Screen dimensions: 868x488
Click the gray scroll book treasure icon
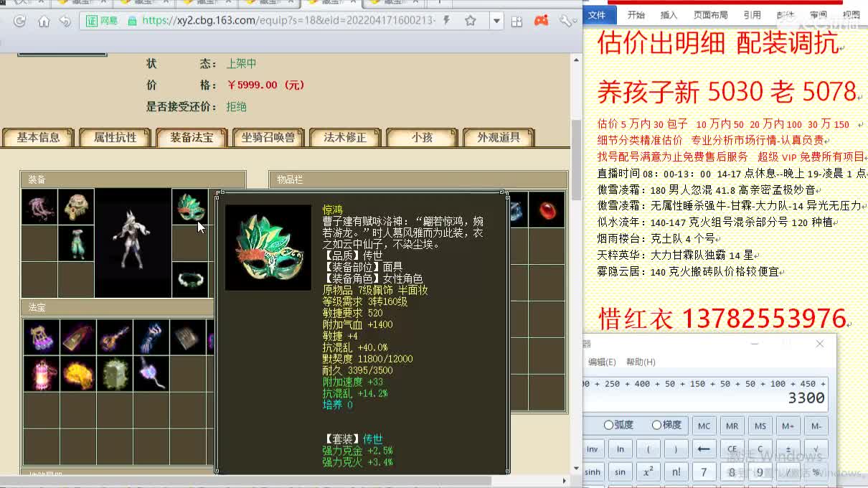tap(187, 337)
